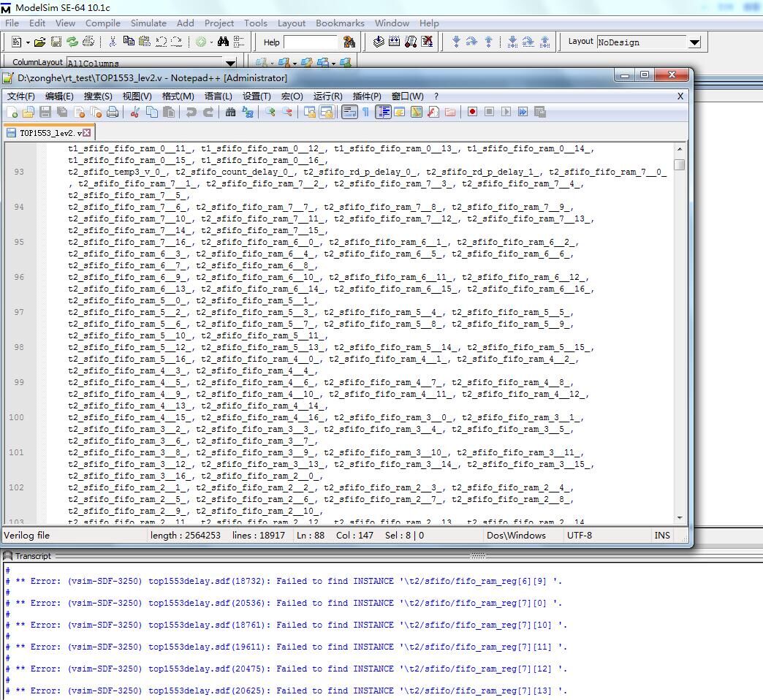Expand the Layout NoDesign dropdown
Image resolution: width=763 pixels, height=700 pixels.
point(694,42)
